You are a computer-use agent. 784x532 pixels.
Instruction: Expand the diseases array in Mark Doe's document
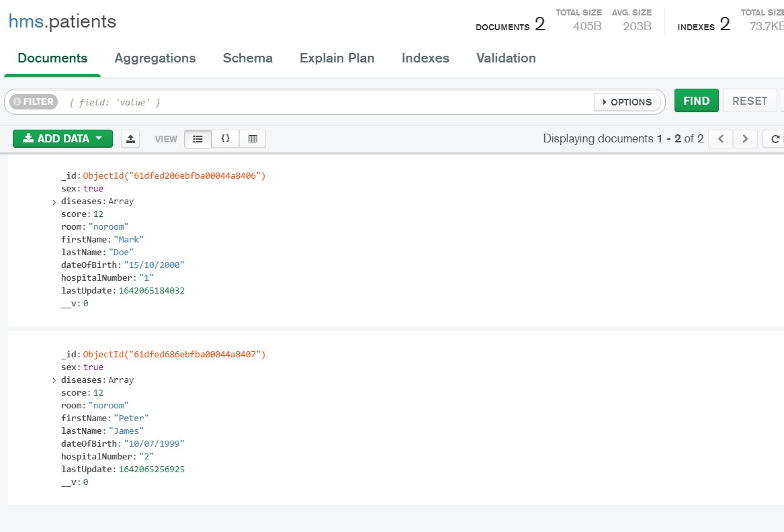pyautogui.click(x=54, y=201)
